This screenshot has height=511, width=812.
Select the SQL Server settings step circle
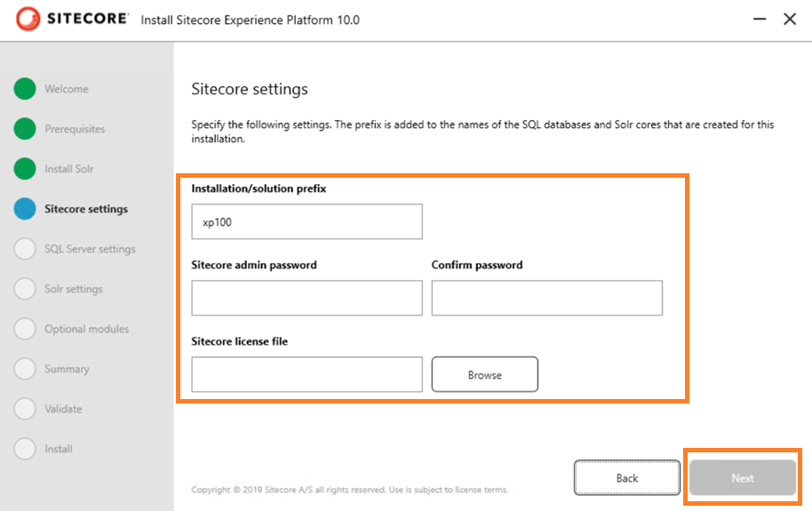[25, 249]
